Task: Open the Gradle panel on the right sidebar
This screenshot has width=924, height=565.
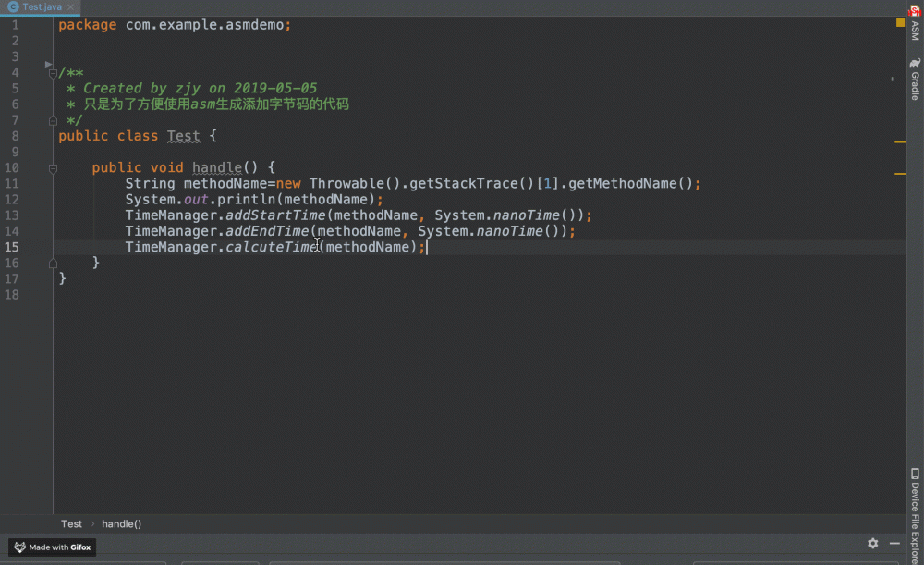Action: [x=915, y=81]
